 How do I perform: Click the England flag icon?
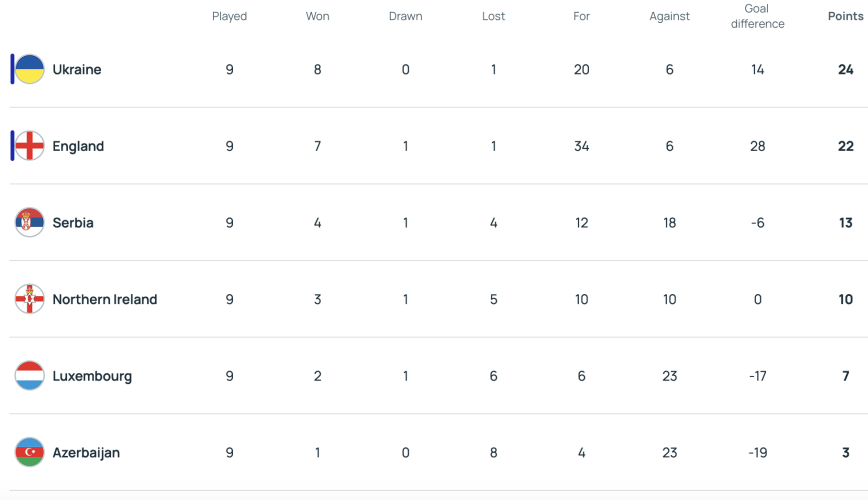(x=29, y=146)
